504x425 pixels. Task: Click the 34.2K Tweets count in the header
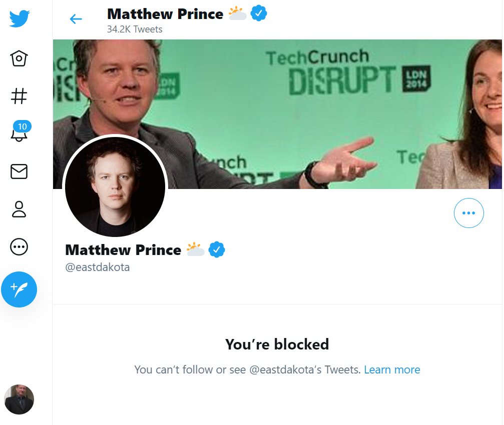point(135,29)
